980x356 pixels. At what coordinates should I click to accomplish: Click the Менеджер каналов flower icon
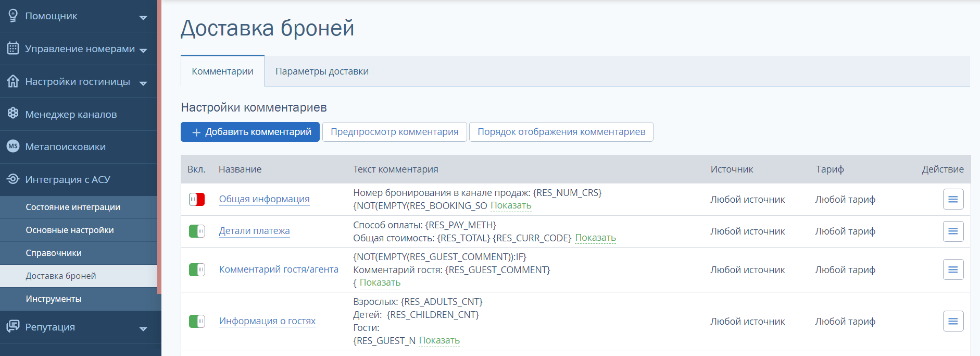(13, 114)
